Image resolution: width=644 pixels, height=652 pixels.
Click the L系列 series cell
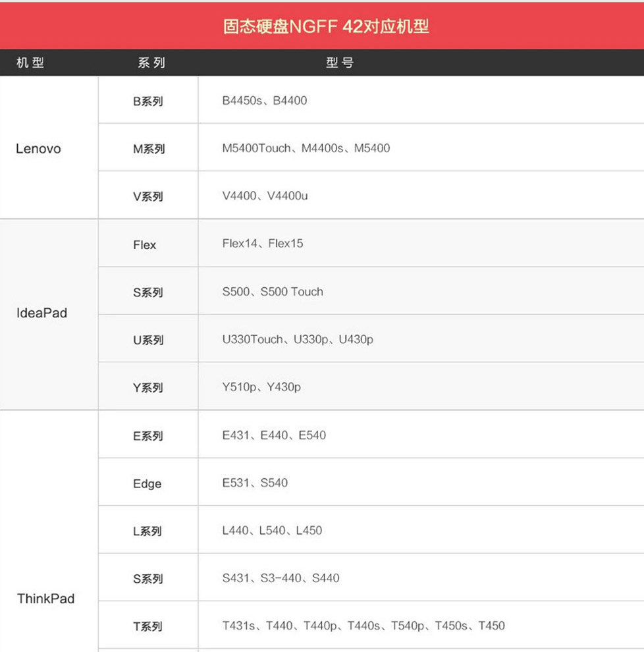tap(148, 531)
